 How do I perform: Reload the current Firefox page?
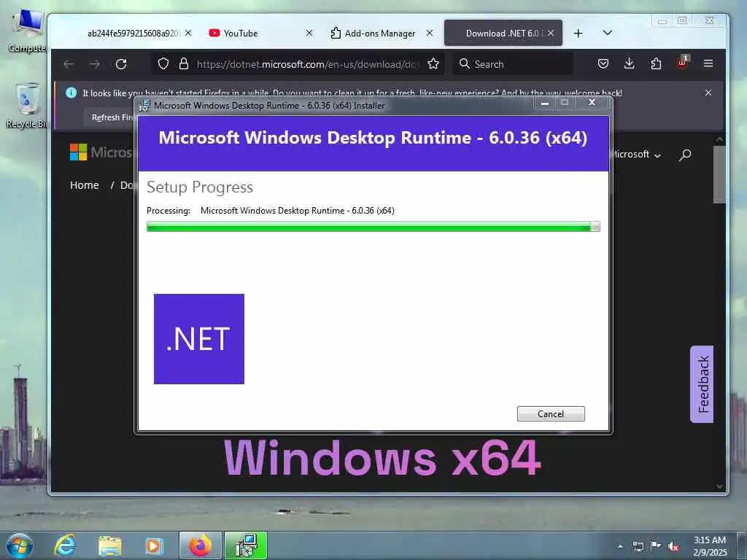click(x=121, y=64)
